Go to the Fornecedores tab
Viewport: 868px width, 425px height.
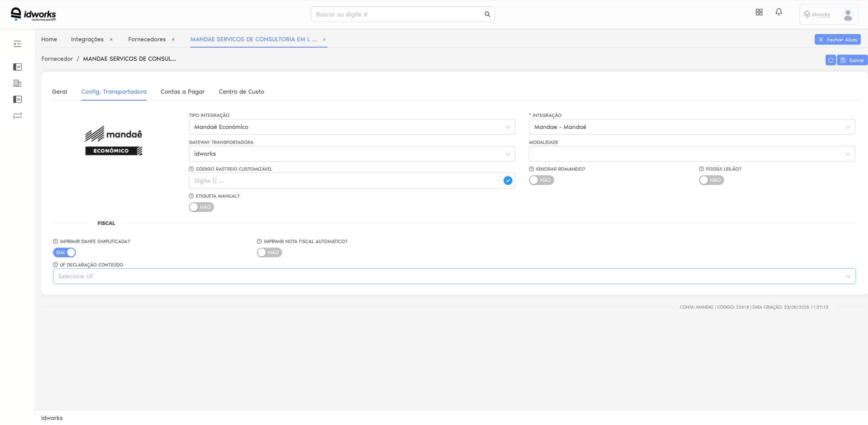pos(147,39)
